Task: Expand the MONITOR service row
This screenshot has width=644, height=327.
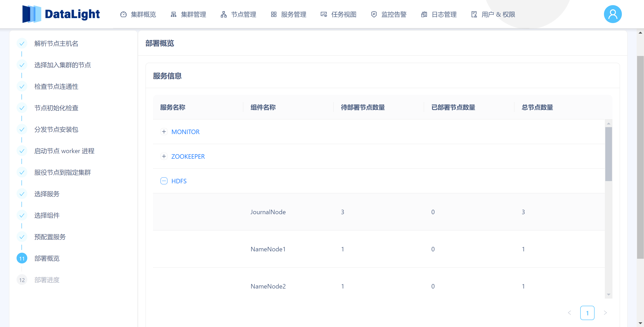Action: pyautogui.click(x=164, y=132)
